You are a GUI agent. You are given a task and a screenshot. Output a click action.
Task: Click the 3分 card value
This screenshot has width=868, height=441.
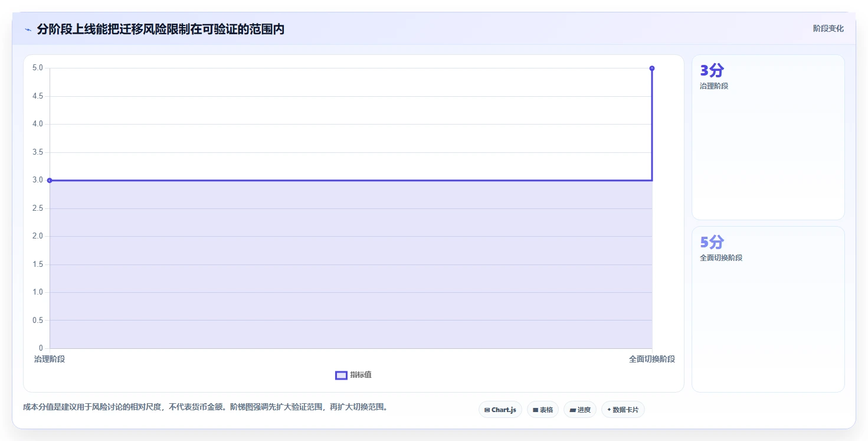coord(712,70)
